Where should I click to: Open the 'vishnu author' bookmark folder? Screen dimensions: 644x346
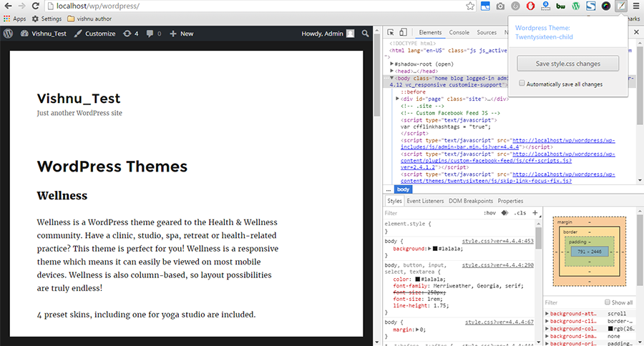pyautogui.click(x=89, y=19)
